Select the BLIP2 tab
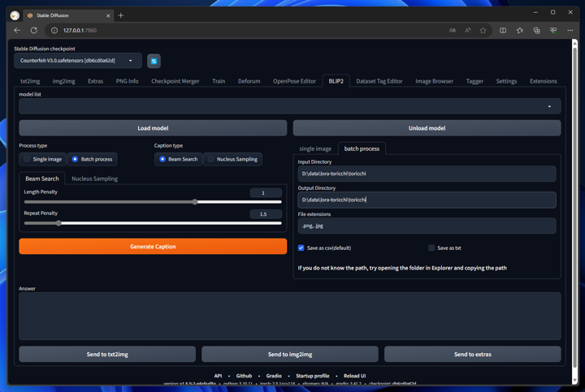The width and height of the screenshot is (585, 392). tap(336, 81)
